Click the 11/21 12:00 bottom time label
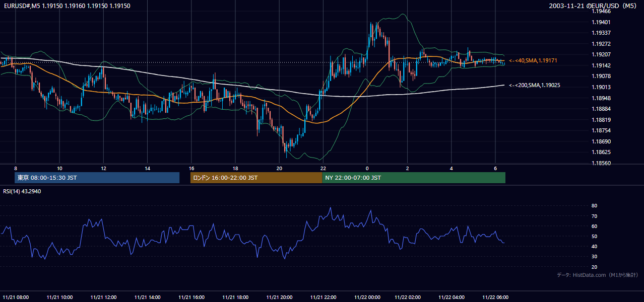The image size is (644, 302). [x=103, y=297]
